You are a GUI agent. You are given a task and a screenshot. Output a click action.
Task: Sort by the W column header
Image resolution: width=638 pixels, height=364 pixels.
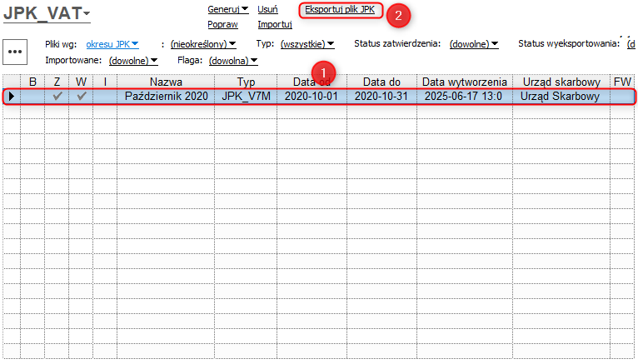tap(81, 82)
